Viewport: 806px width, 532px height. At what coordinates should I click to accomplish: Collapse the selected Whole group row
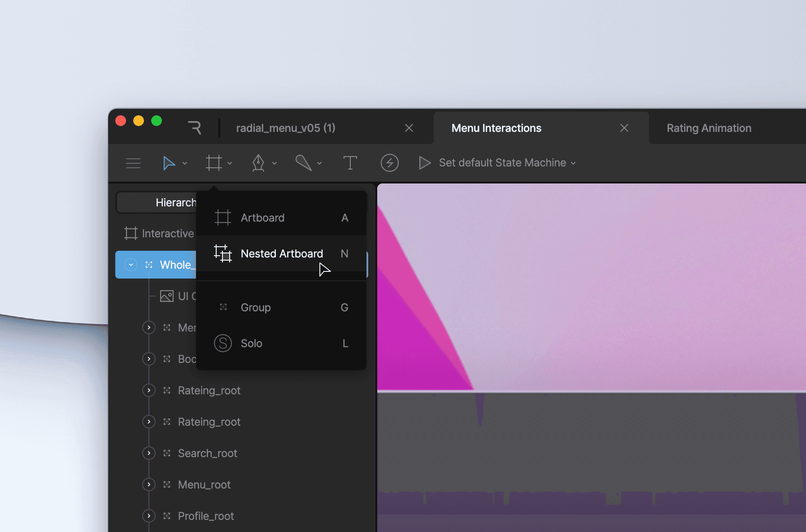pyautogui.click(x=131, y=265)
